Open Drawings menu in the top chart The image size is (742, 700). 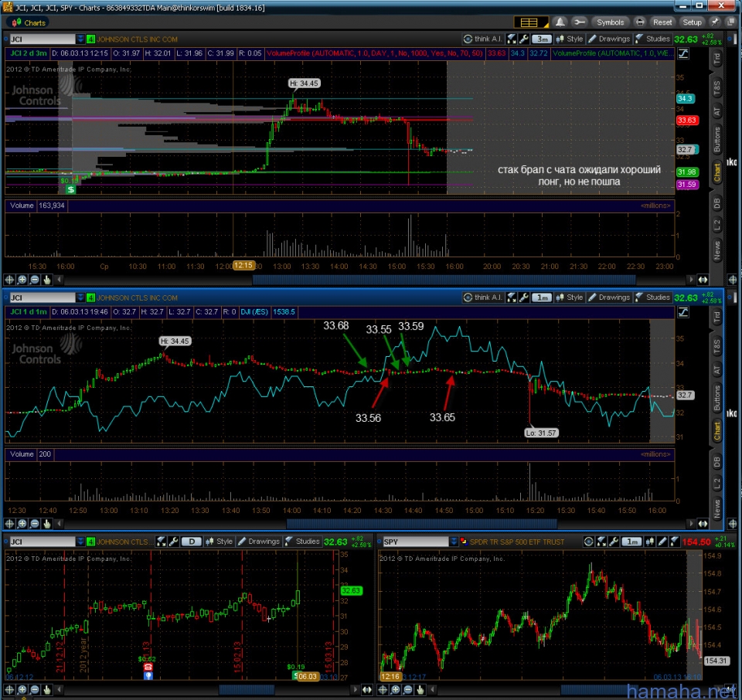pos(609,39)
